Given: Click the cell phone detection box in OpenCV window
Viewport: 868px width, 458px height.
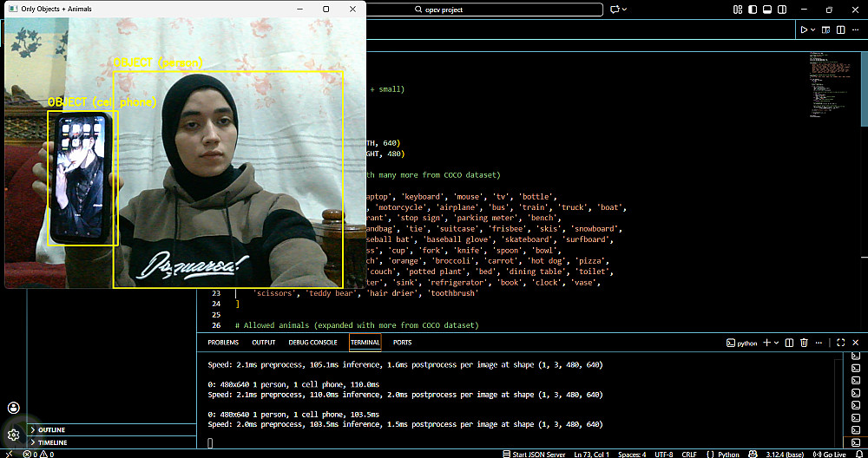Looking at the screenshot, I should (82, 178).
